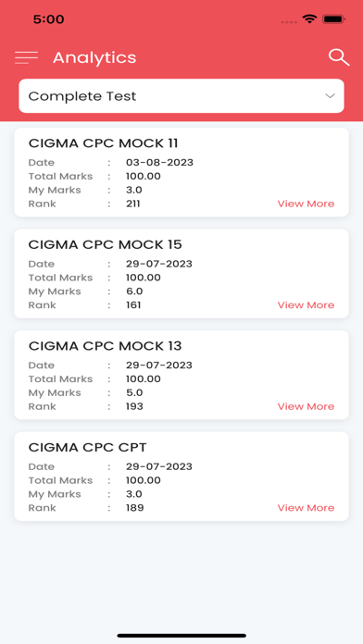
Task: View More for CIGMA CPC MOCK 13
Action: point(306,406)
